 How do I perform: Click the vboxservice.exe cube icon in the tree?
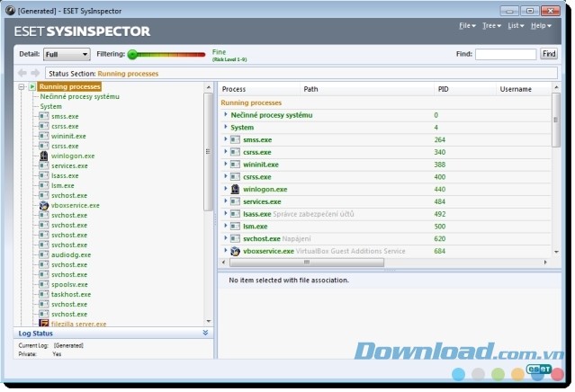tap(43, 205)
